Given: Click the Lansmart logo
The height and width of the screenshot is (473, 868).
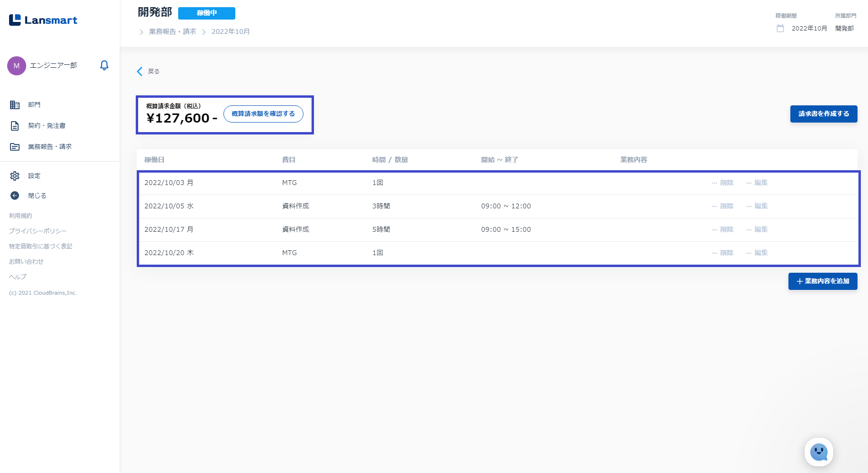Looking at the screenshot, I should click(x=43, y=20).
